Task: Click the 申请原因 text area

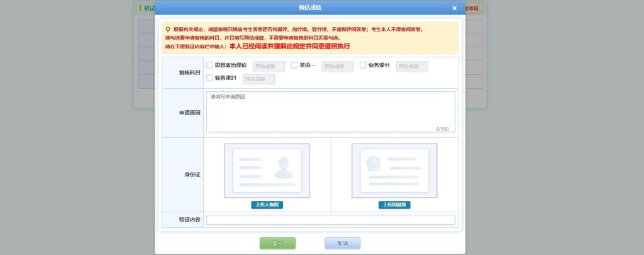Action: 330,112
